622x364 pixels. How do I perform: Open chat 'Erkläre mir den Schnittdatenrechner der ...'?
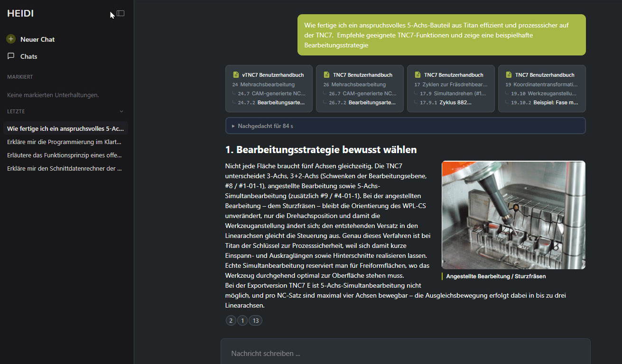click(x=65, y=168)
